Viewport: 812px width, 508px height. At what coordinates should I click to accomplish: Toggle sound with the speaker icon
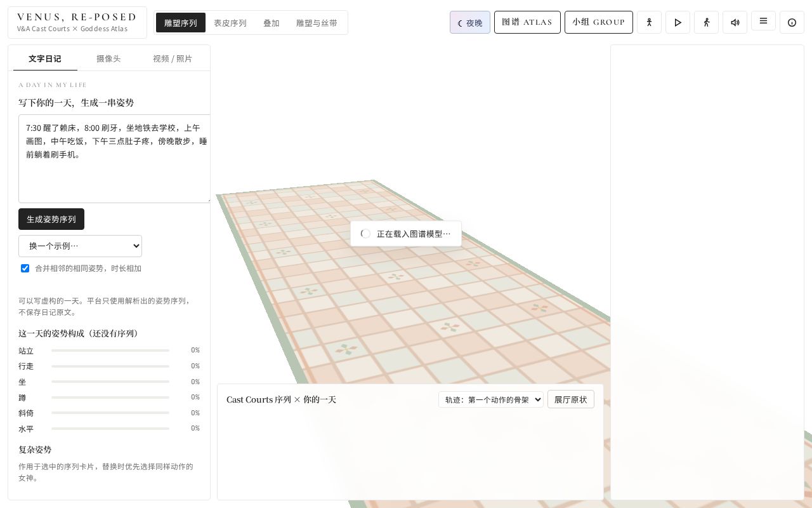[x=735, y=22]
